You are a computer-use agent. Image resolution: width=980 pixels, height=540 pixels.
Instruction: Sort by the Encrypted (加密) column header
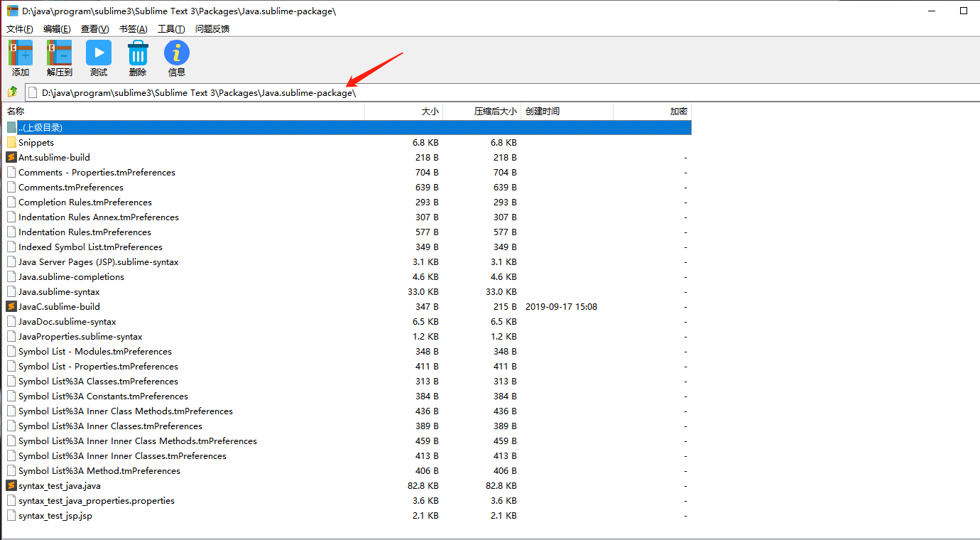(x=653, y=112)
